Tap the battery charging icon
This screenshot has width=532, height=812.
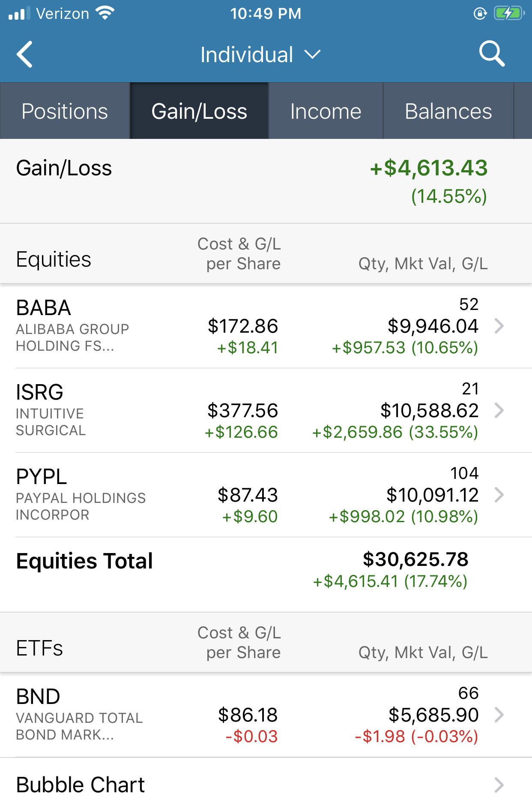509,13
